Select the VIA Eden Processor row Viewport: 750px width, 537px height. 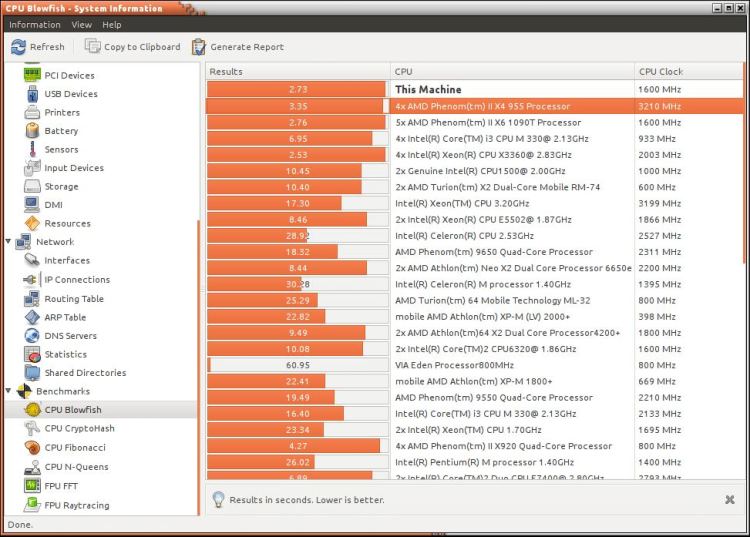[x=474, y=365]
